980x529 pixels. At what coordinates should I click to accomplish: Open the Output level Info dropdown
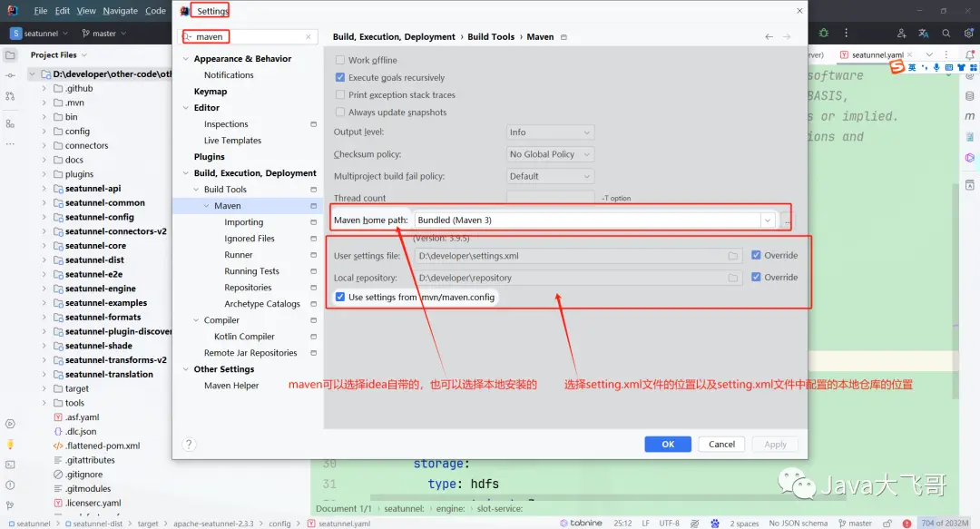(x=550, y=132)
